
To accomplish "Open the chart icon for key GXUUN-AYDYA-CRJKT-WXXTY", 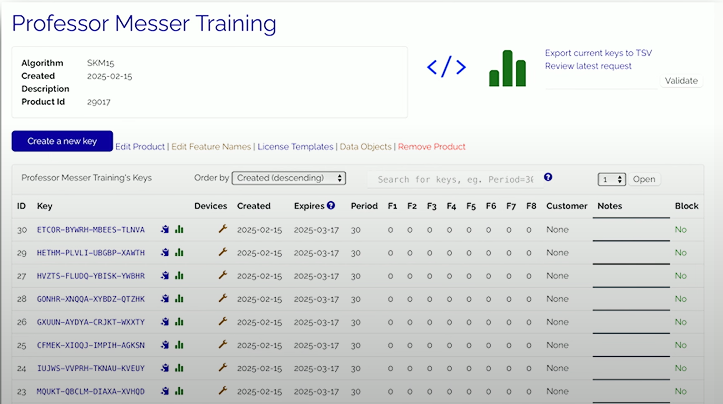I will [x=179, y=321].
